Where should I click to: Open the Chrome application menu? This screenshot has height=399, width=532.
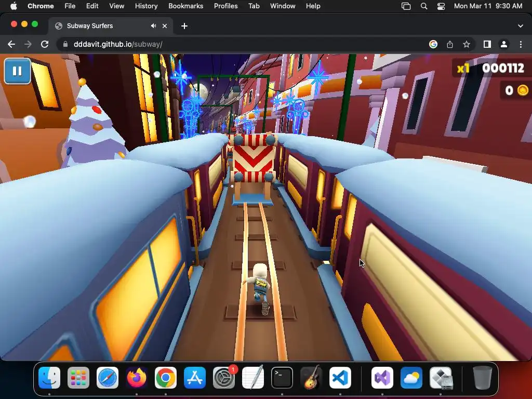pyautogui.click(x=41, y=6)
